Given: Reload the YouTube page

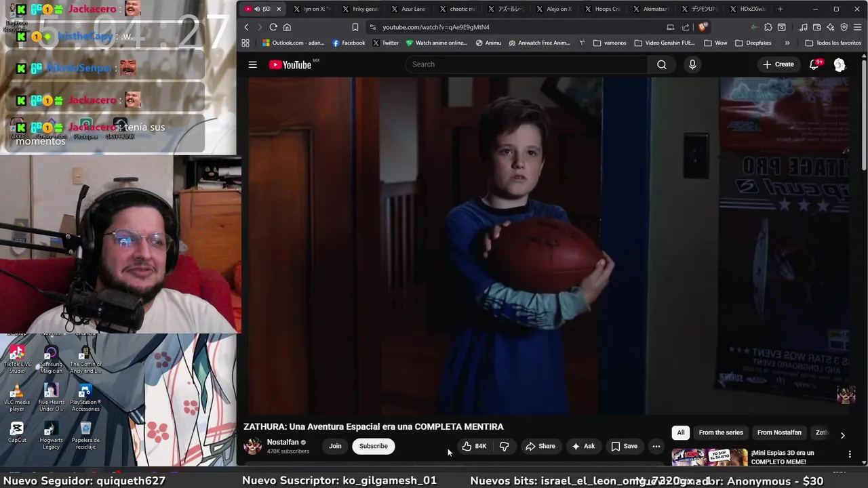Looking at the screenshot, I should [x=273, y=27].
